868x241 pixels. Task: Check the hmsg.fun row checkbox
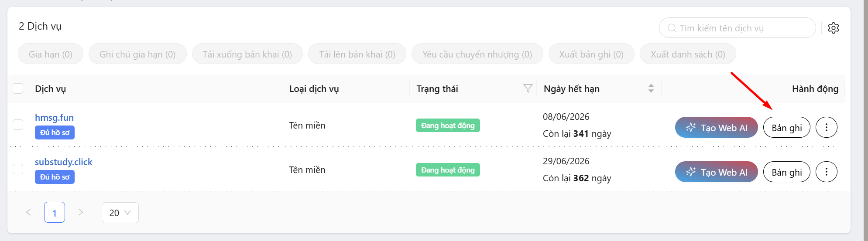[18, 125]
